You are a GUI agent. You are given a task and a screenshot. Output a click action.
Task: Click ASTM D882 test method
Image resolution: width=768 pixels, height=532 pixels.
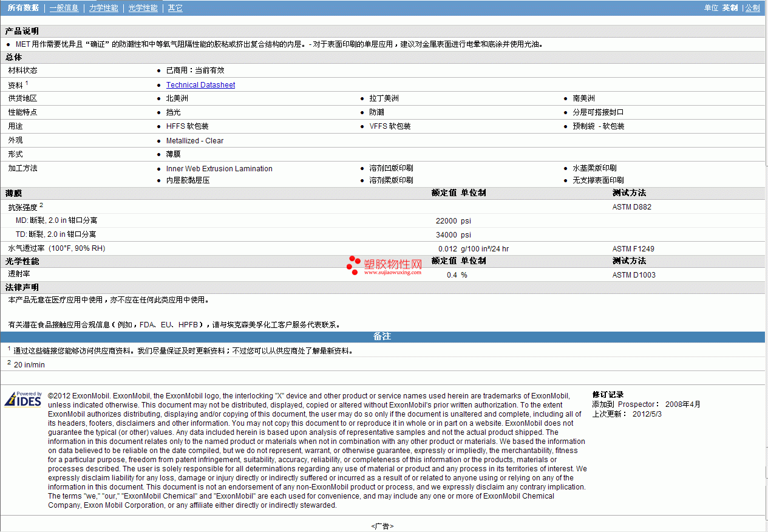click(x=632, y=207)
